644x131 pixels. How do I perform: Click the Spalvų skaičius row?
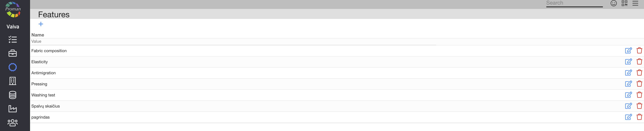[45, 106]
